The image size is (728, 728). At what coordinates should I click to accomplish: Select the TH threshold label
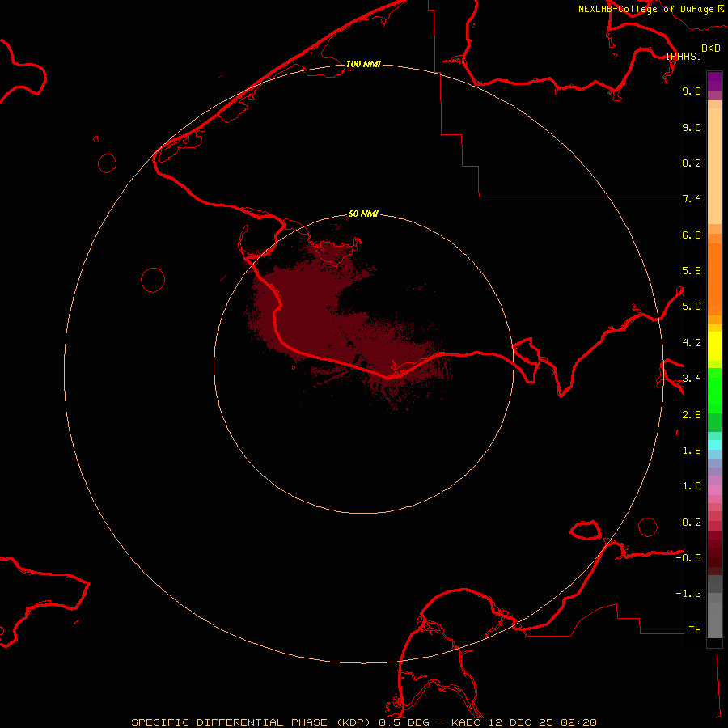point(694,629)
